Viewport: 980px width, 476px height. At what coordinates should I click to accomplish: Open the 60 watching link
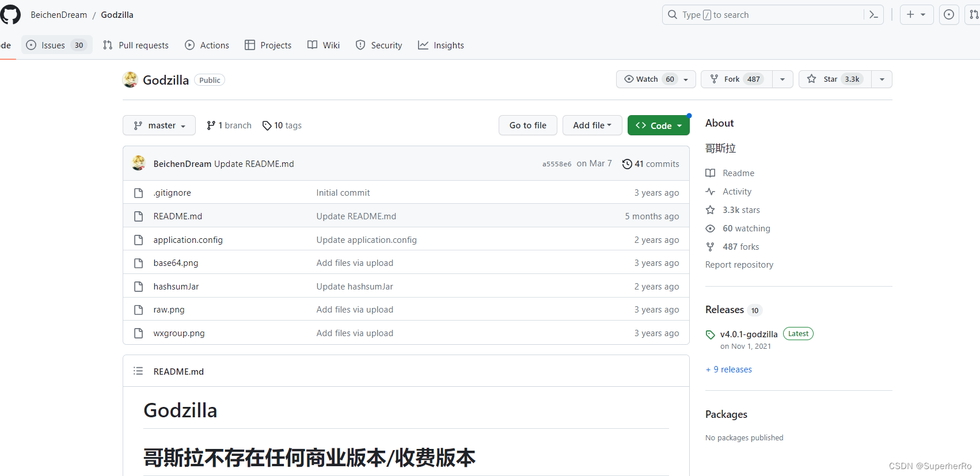click(x=738, y=229)
